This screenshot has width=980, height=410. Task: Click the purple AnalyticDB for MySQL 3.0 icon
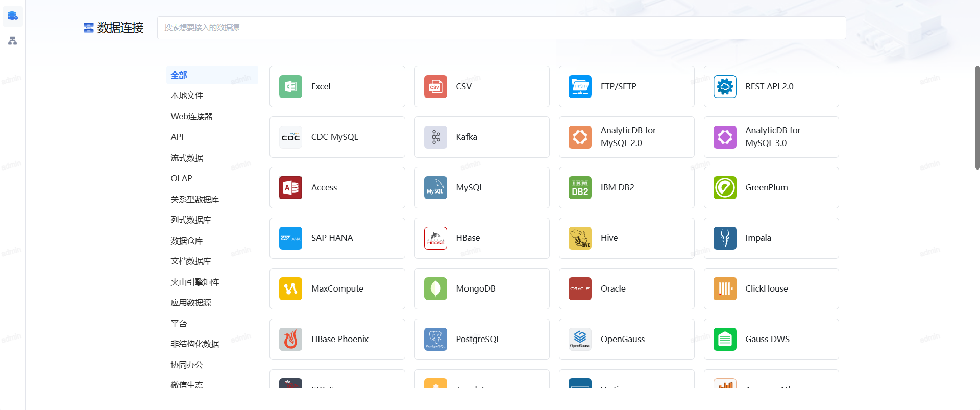pyautogui.click(x=725, y=137)
